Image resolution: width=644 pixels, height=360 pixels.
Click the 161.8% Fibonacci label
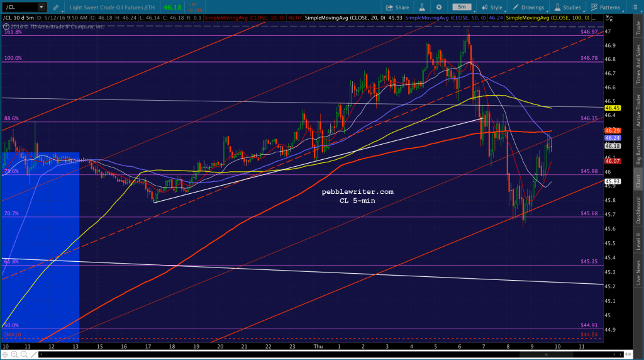[x=13, y=31]
